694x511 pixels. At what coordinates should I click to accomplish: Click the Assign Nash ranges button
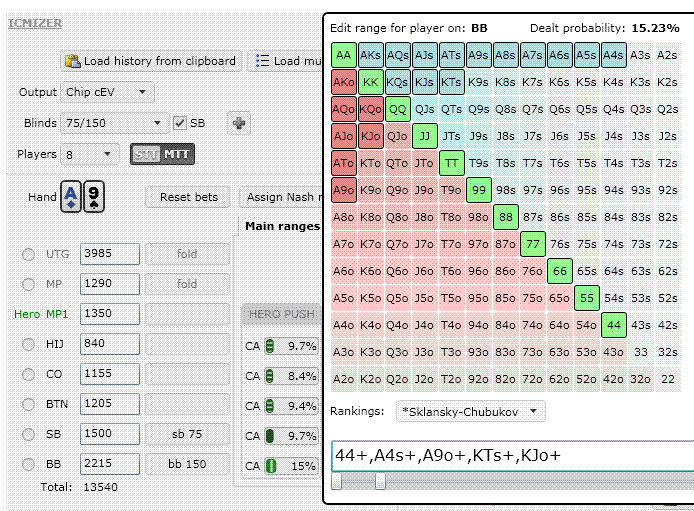pyautogui.click(x=281, y=197)
